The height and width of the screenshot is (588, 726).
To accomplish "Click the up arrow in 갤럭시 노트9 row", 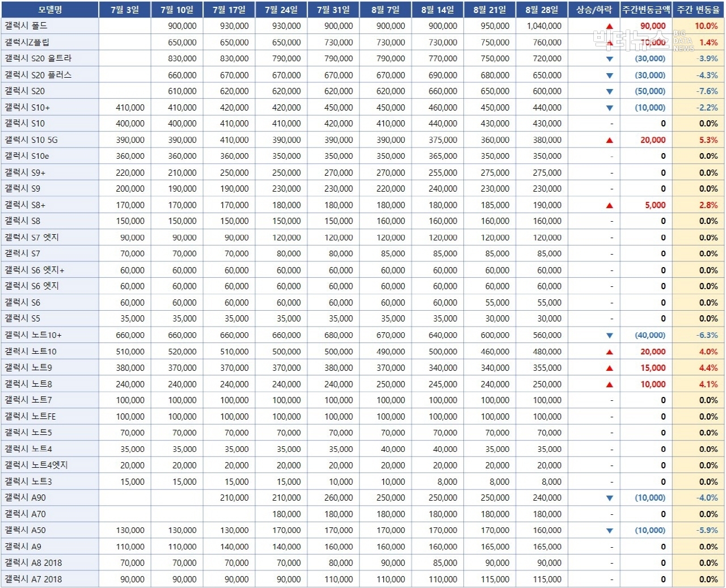I will 609,368.
